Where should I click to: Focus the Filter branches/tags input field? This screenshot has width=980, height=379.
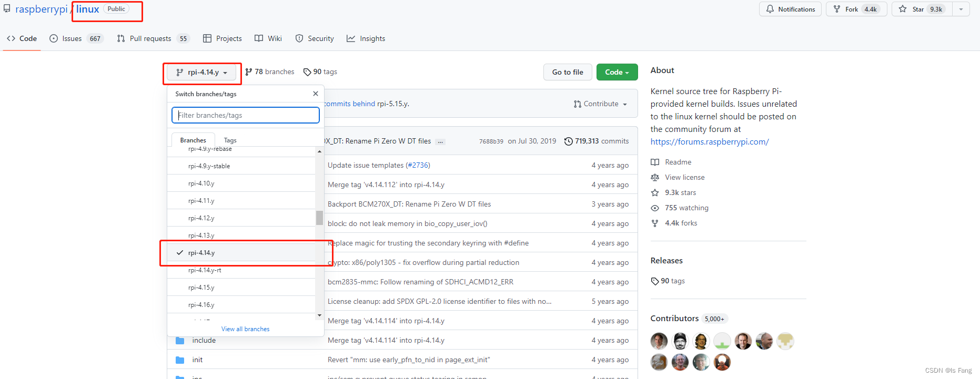pos(246,115)
